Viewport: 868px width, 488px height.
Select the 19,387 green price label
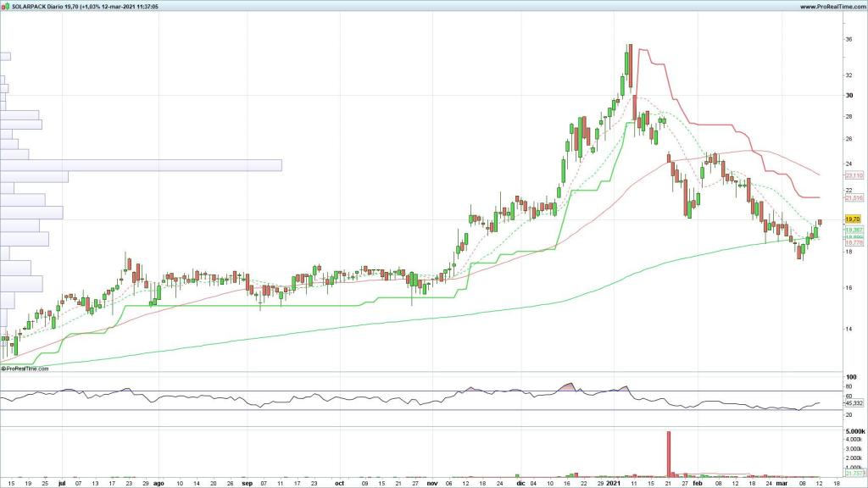coord(853,230)
